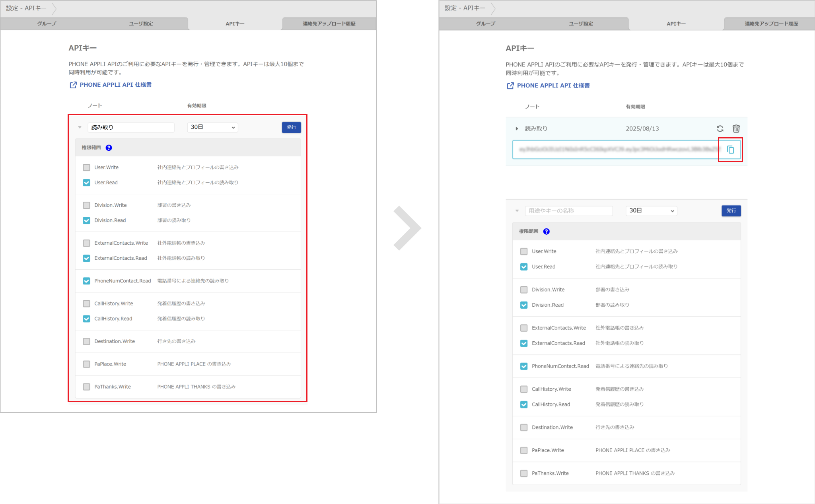Check User.Write in left panel
Viewport: 815px width, 504px height.
click(86, 167)
